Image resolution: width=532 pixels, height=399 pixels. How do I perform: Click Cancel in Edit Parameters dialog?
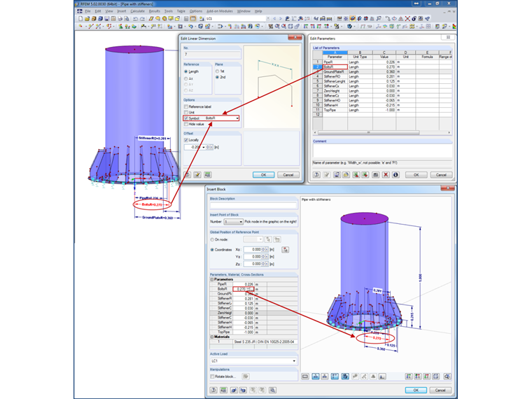click(441, 175)
